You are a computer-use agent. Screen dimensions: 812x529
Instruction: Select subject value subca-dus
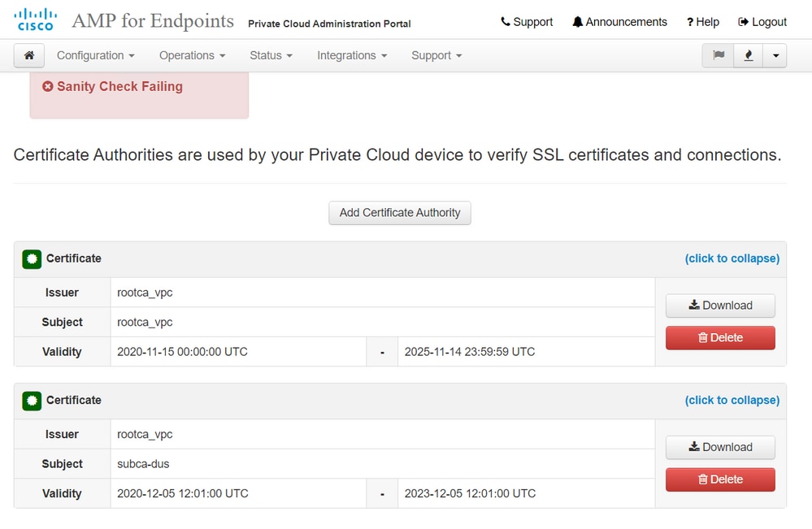point(143,464)
